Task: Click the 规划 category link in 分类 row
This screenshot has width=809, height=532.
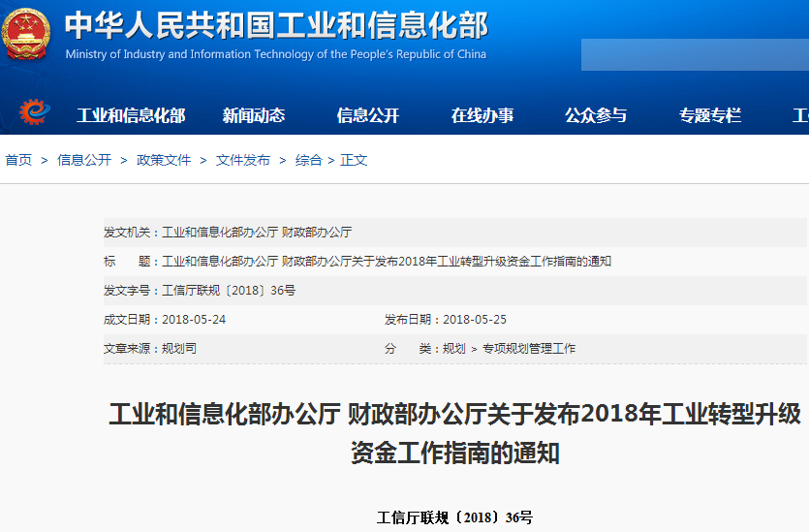Action: [x=453, y=348]
